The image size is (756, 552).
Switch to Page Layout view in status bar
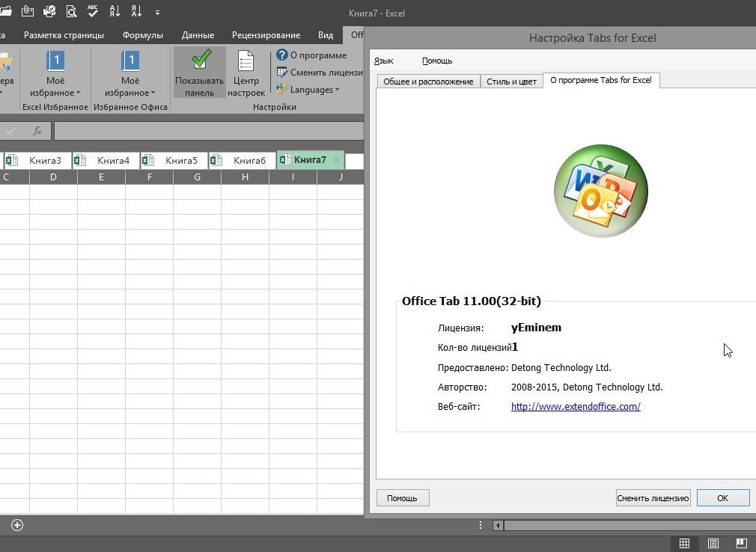(713, 543)
